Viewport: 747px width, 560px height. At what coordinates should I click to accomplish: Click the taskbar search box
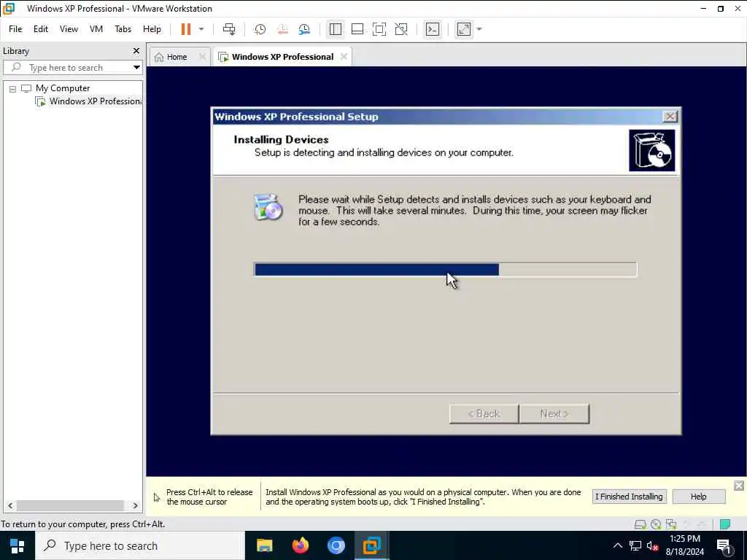point(139,545)
